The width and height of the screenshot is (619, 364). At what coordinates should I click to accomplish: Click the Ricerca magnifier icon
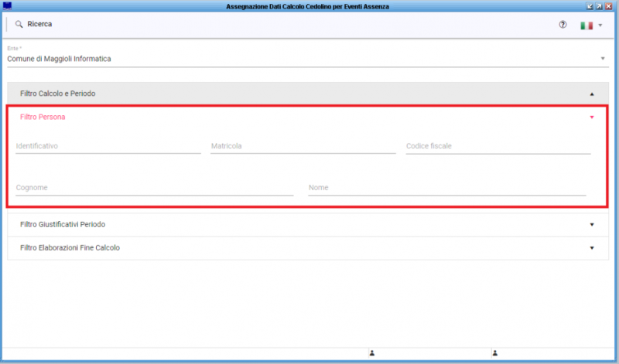click(19, 25)
